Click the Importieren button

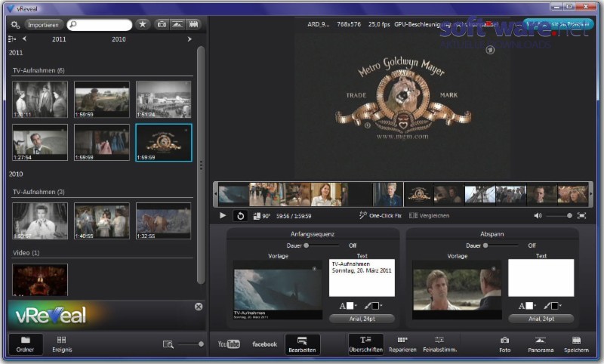click(x=44, y=25)
